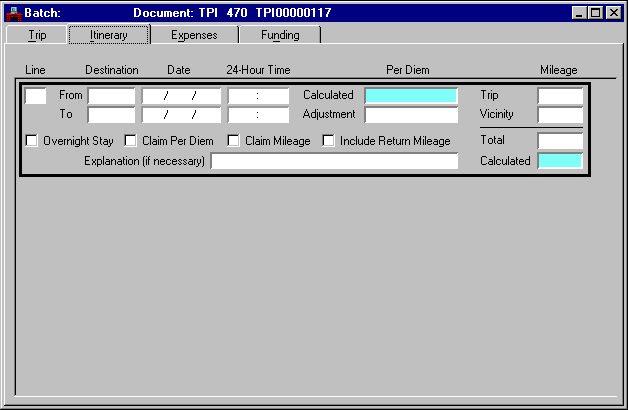Select the Funding tab
This screenshot has height=410, width=628.
pos(280,35)
